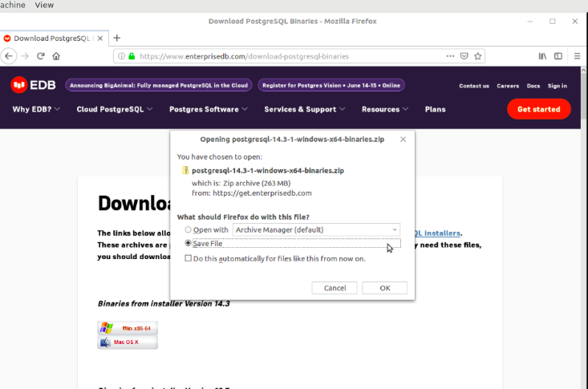This screenshot has width=588, height=389.
Task: Open page actions three-dot menu
Action: tap(450, 56)
